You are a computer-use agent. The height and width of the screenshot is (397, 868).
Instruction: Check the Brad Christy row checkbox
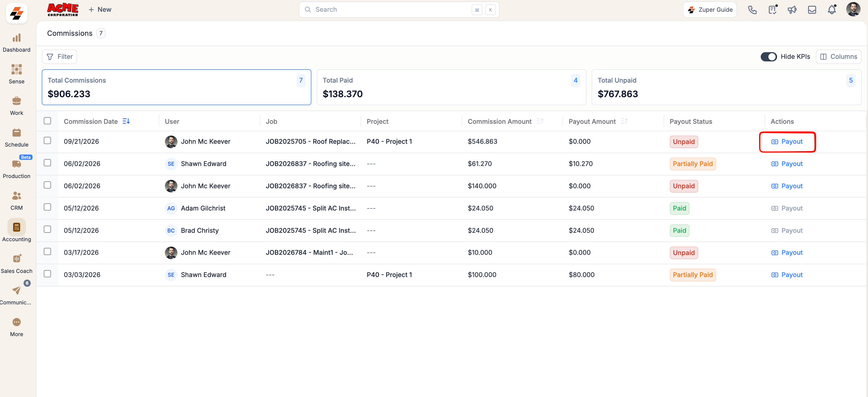tap(48, 229)
